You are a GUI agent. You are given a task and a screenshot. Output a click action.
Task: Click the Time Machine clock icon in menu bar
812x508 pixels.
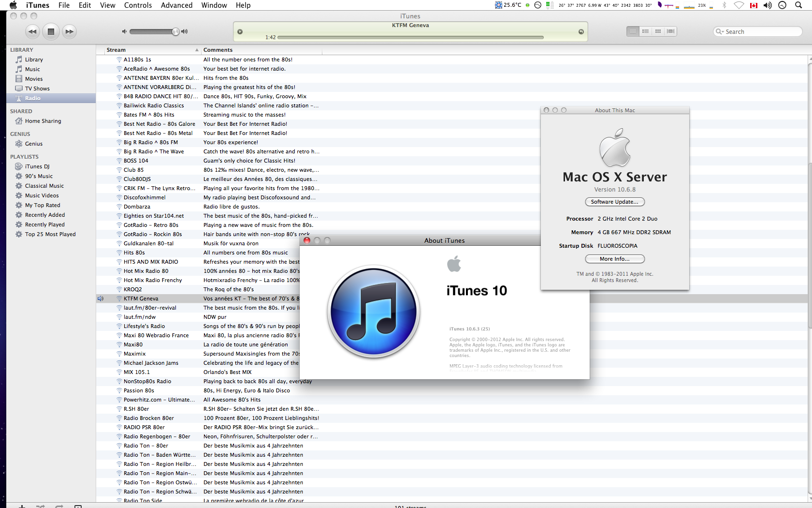[783, 5]
